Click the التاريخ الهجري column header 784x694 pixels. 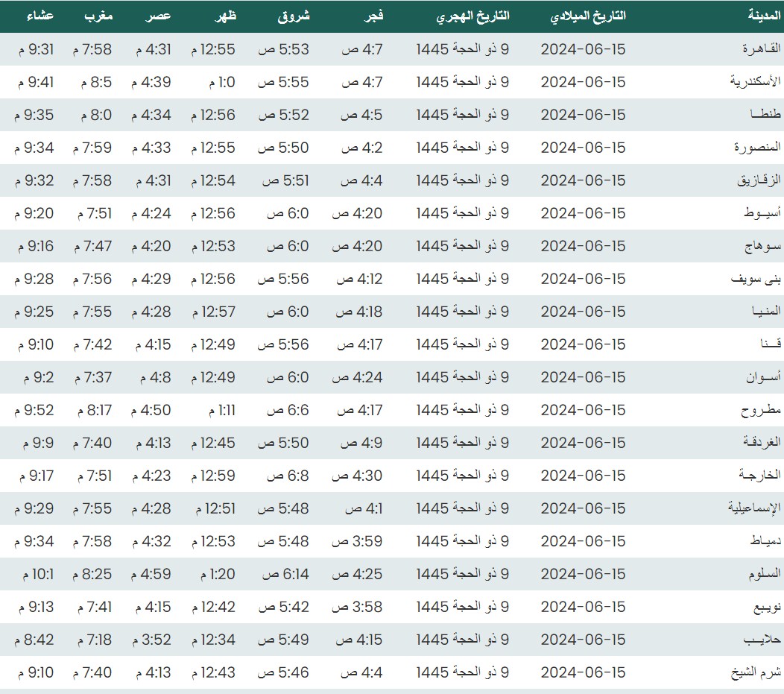472,16
